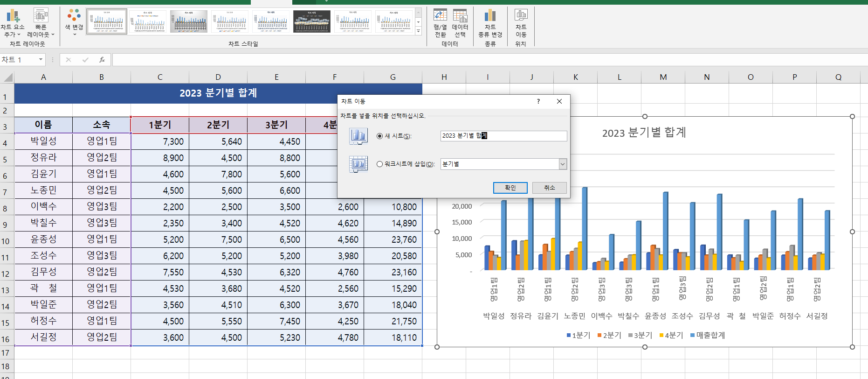Open the Add Chart Element menu
Screen dimensions: 868x379
13,23
